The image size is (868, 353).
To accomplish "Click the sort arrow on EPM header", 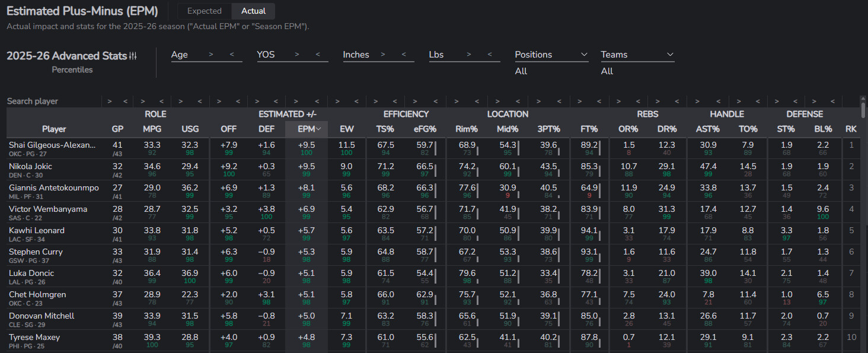I will coord(318,129).
